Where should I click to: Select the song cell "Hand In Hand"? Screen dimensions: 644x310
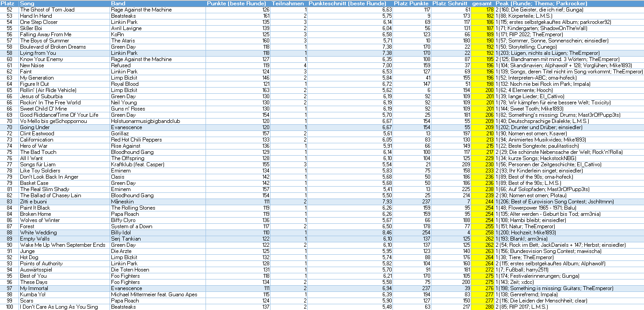[65, 16]
